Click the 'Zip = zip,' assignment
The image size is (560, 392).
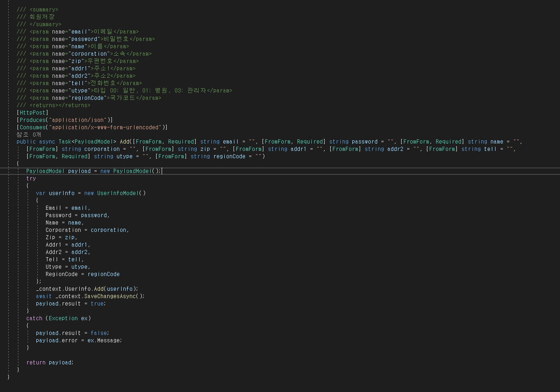(61, 237)
